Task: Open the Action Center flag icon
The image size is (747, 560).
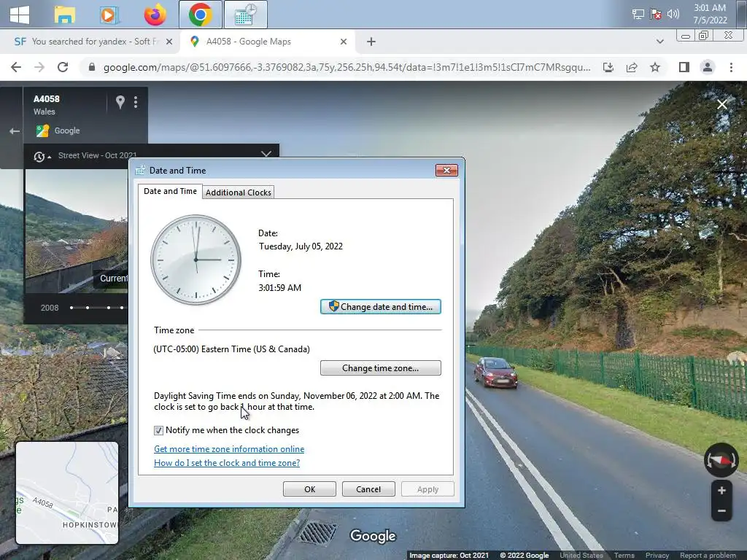Action: tap(656, 15)
